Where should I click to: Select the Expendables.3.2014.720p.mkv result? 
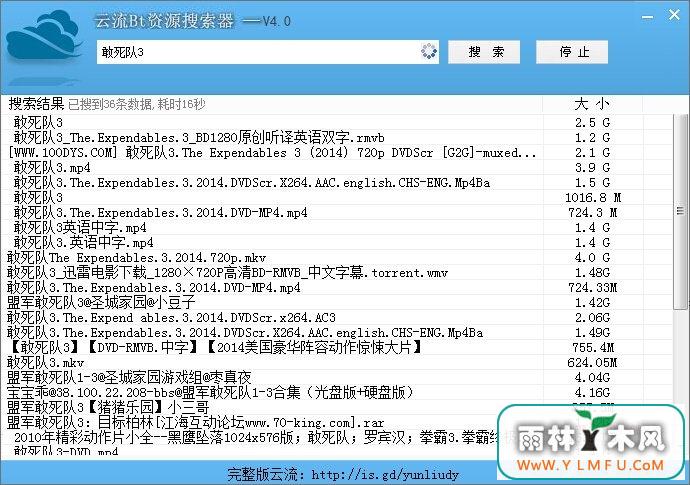(136, 257)
